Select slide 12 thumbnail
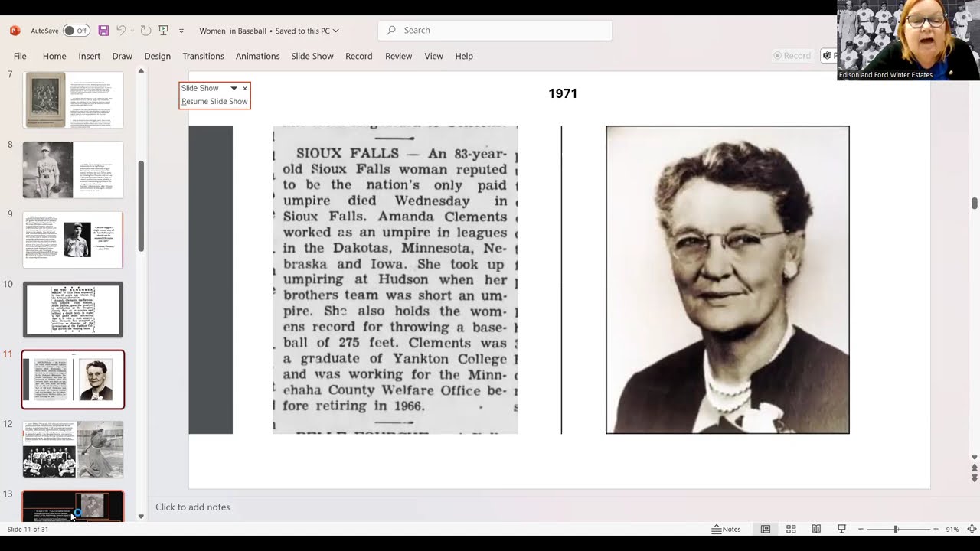 pyautogui.click(x=73, y=449)
